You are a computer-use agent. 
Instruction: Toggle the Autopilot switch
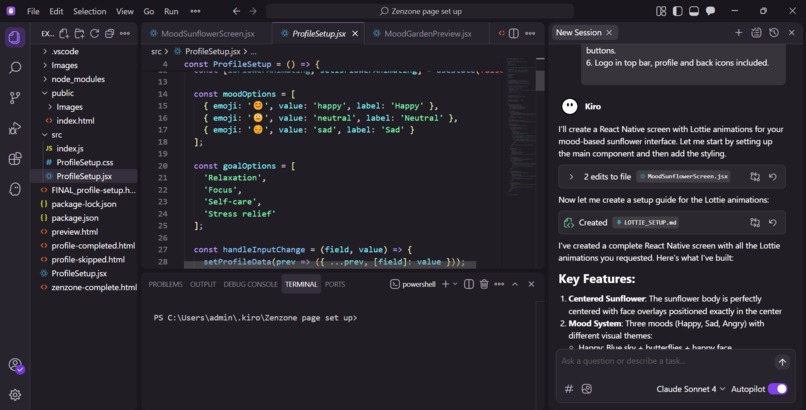tap(778, 389)
